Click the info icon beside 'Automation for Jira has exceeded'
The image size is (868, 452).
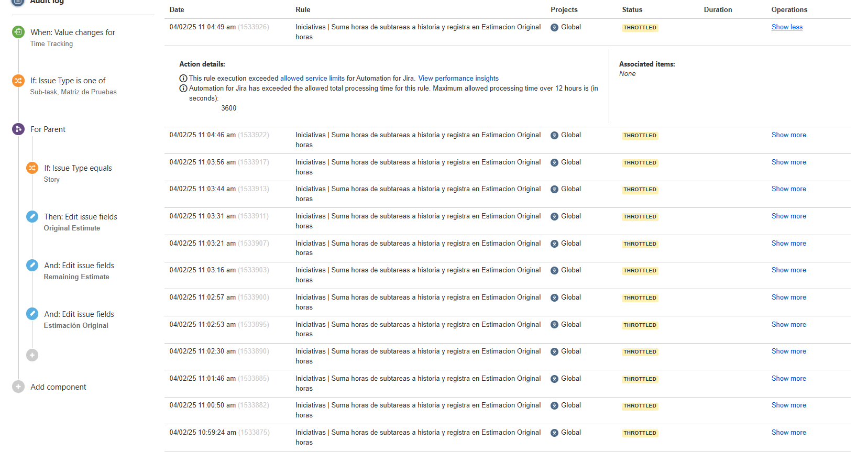(x=183, y=89)
